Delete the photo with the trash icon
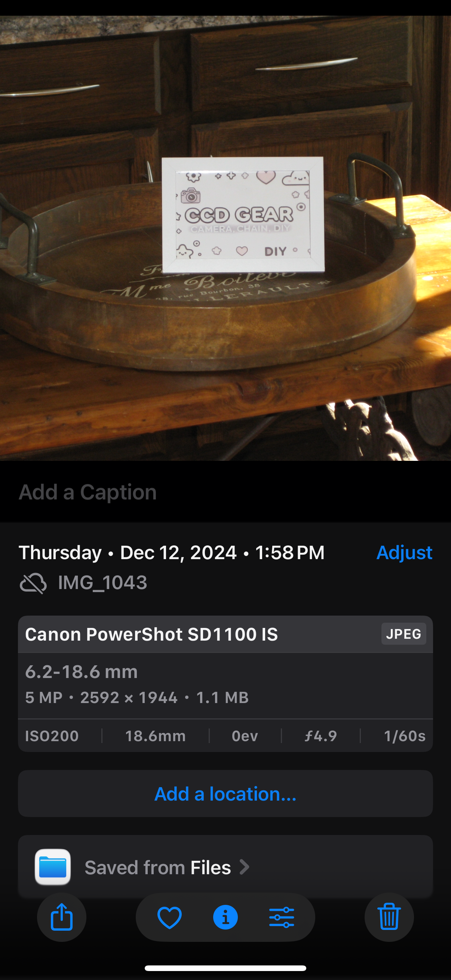451x980 pixels. coord(389,917)
